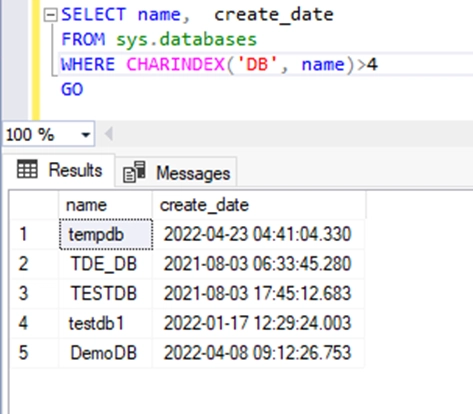The image size is (473, 414).
Task: Select row header number 5
Action: coord(34,353)
